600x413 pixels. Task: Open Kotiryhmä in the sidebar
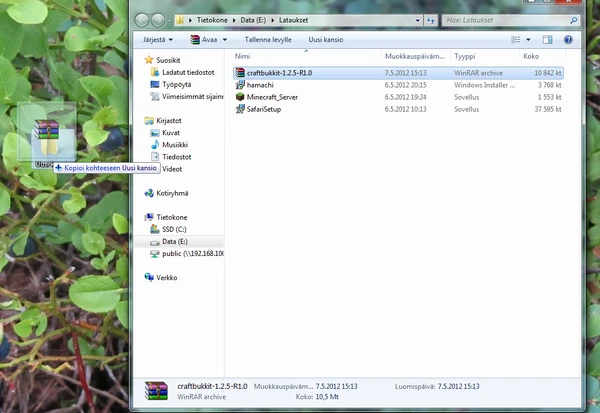tap(172, 193)
